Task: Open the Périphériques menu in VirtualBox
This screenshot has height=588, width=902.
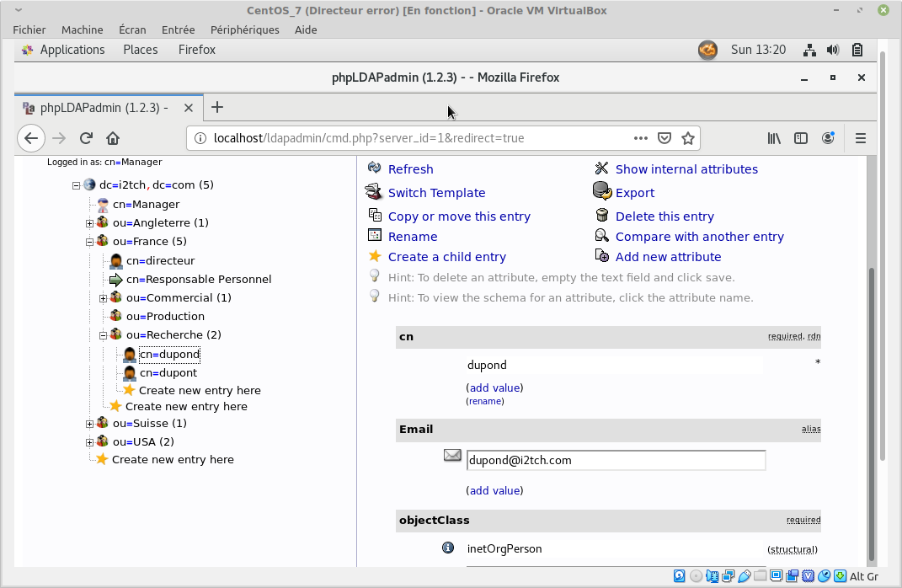Action: coord(244,29)
